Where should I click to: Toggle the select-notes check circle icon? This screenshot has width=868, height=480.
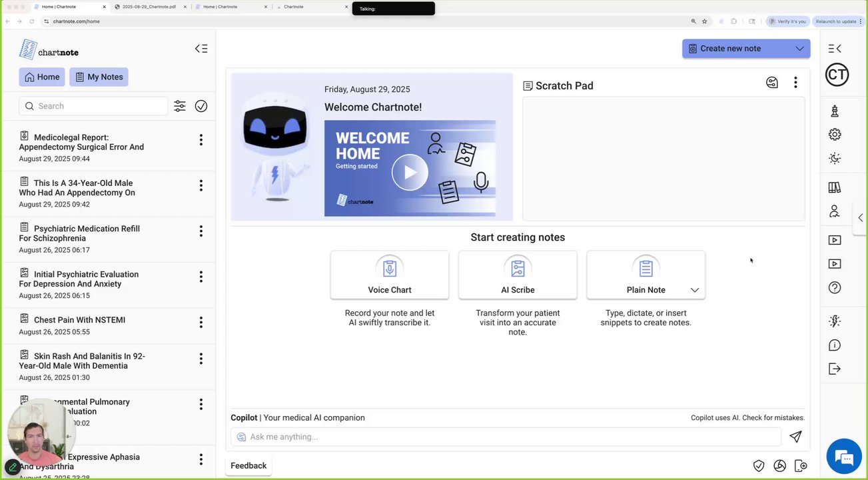tap(201, 106)
